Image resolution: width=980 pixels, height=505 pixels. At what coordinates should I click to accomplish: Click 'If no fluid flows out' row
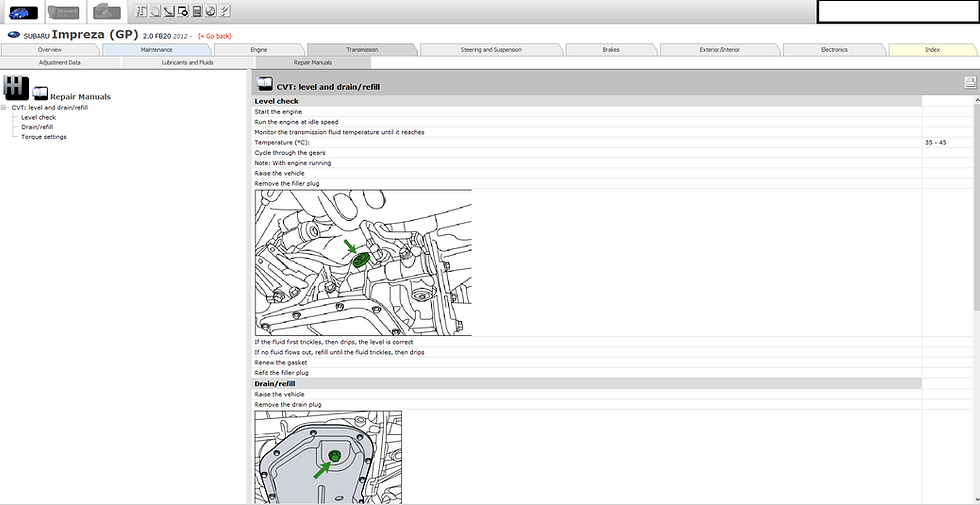tap(587, 352)
